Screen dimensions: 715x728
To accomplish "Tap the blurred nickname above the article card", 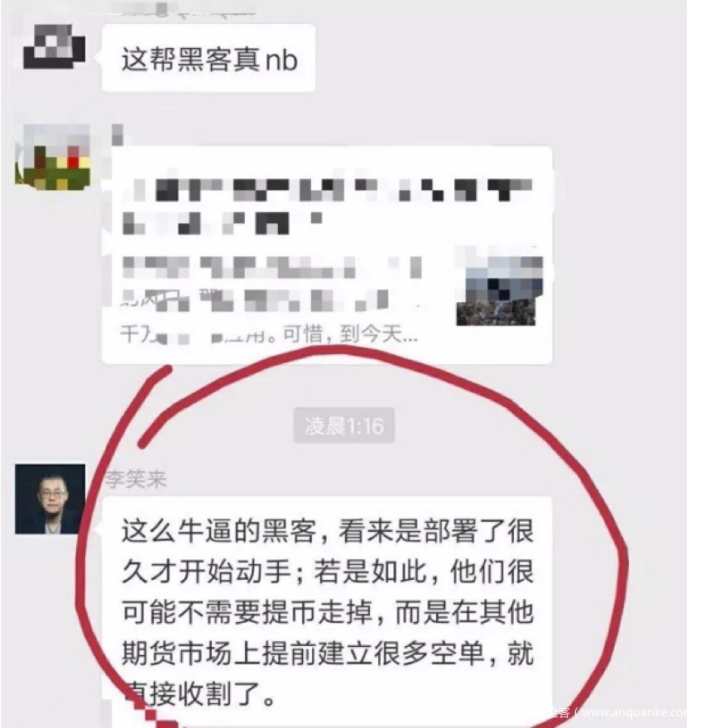I will (x=118, y=135).
